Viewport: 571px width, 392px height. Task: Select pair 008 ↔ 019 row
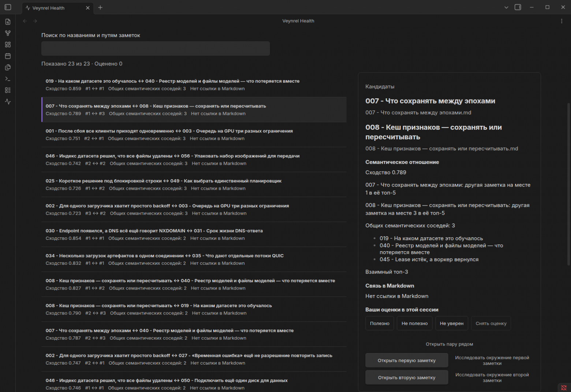pyautogui.click(x=194, y=309)
